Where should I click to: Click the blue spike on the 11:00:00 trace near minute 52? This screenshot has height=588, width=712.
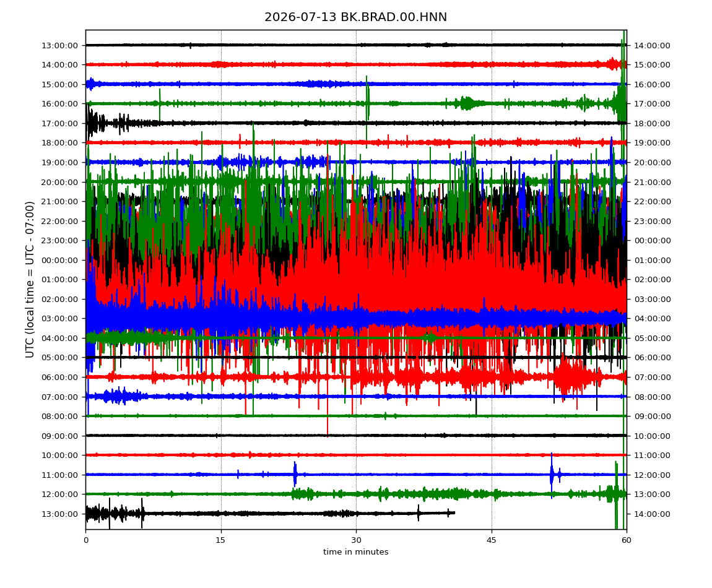coord(552,475)
